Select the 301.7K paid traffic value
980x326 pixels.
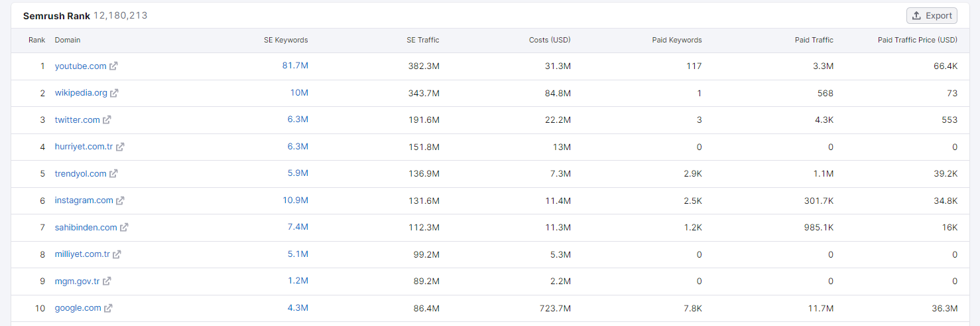818,201
